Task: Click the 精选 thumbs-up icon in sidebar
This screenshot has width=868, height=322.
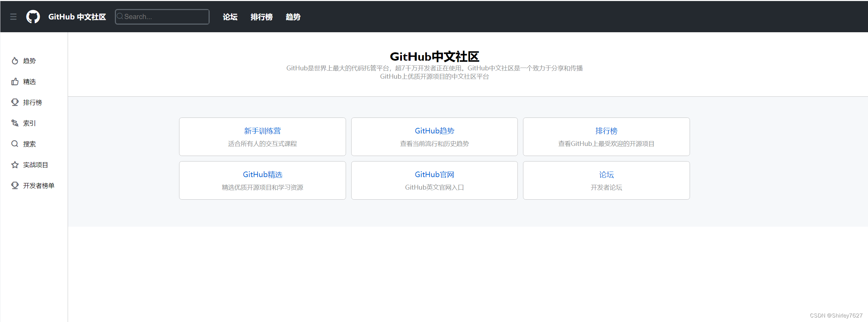Action: pos(15,81)
